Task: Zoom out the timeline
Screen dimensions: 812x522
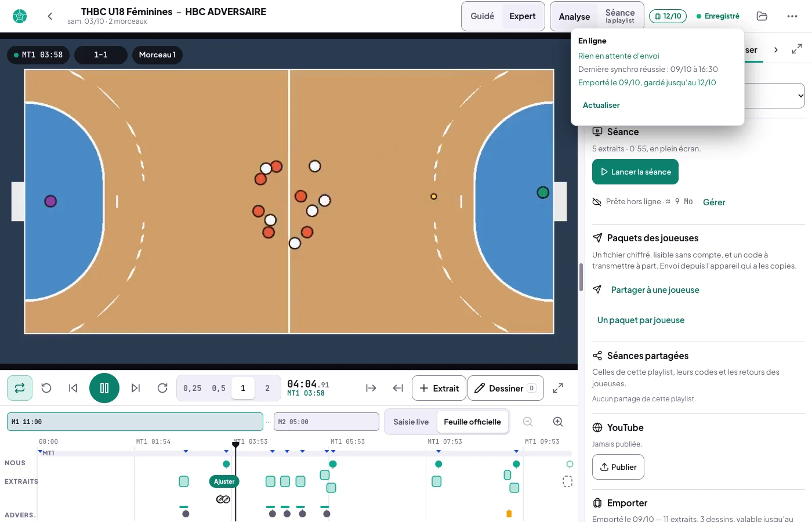Action: (528, 422)
